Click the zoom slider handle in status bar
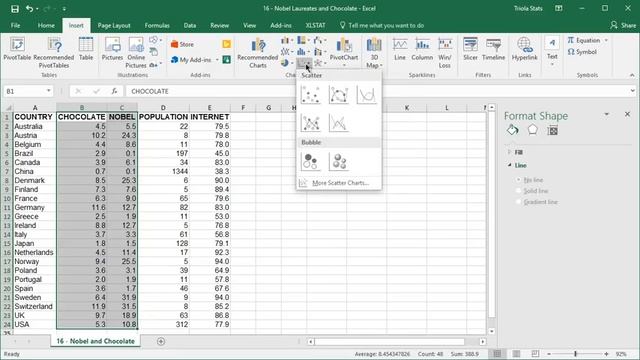 pyautogui.click(x=576, y=354)
